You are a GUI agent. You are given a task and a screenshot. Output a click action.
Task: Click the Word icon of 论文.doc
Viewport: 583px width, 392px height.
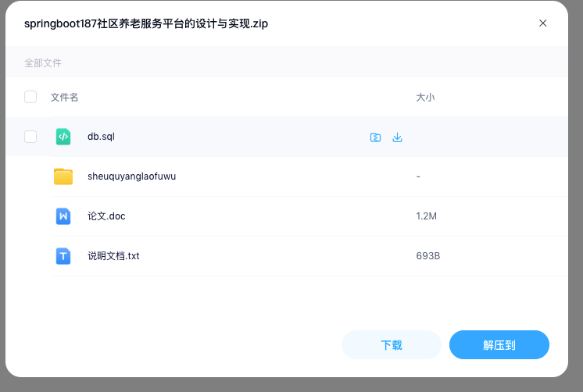pyautogui.click(x=63, y=216)
